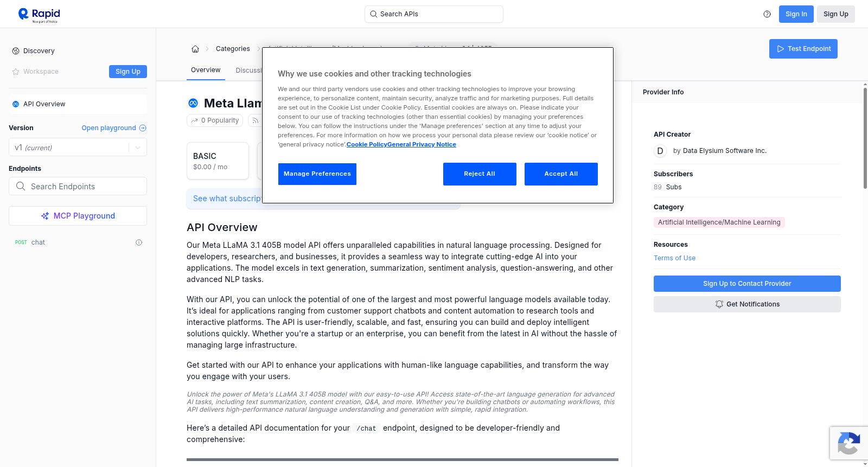This screenshot has height=467, width=868.
Task: Click the RSS feed icon near Popularity
Action: (x=255, y=120)
